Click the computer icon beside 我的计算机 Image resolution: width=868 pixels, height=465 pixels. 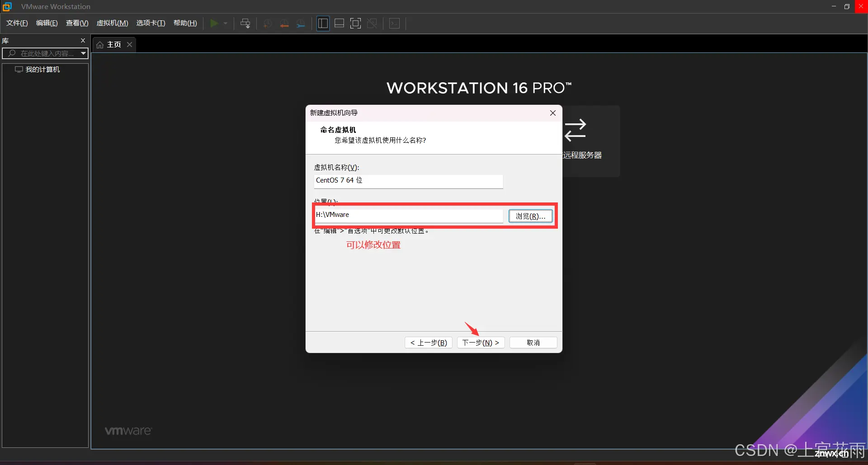[x=19, y=69]
